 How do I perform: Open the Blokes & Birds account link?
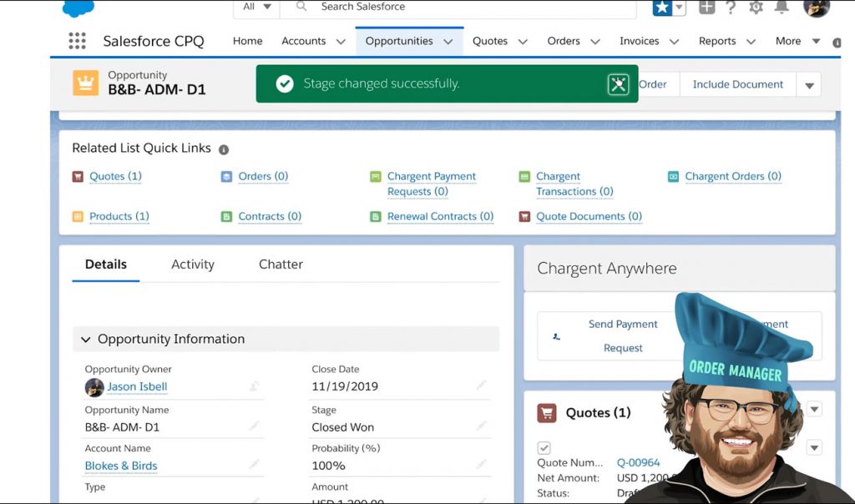121,466
